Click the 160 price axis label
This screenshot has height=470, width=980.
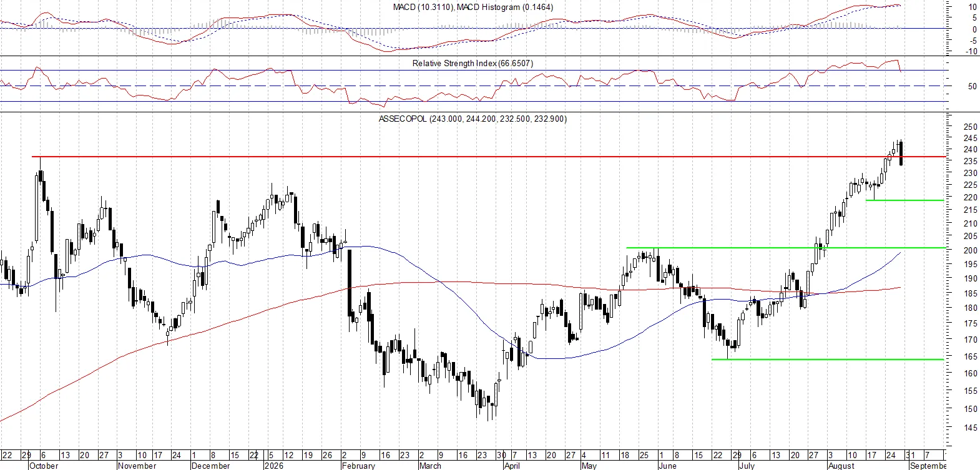pyautogui.click(x=971, y=373)
